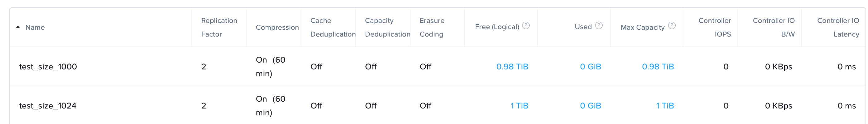Open the 1 TiB max capacity link
This screenshot has height=124, width=868.
click(x=664, y=106)
